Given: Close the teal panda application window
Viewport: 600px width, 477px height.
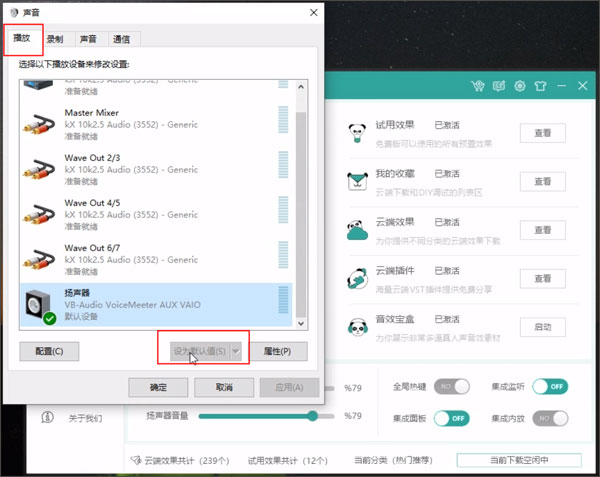Looking at the screenshot, I should pos(582,86).
